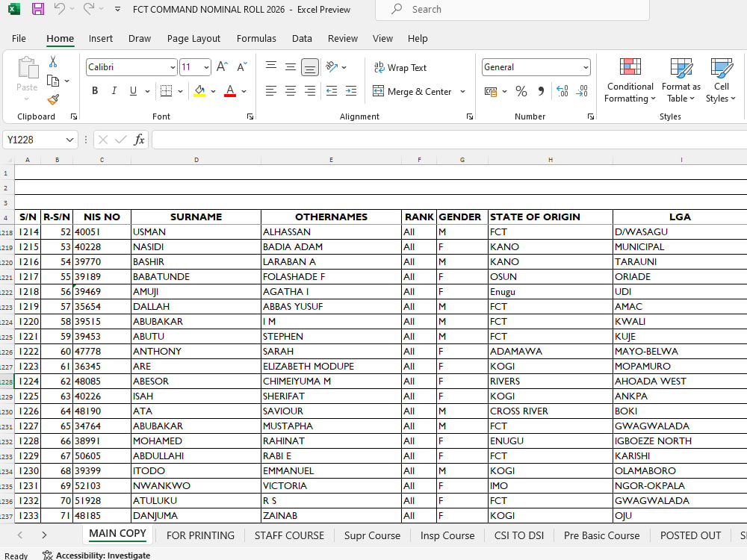Open underline style dropdown arrow

point(148,91)
